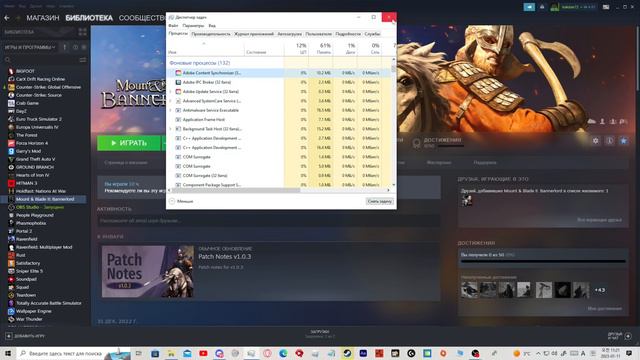
Task: Select Application Frame Host process row
Action: click(279, 120)
